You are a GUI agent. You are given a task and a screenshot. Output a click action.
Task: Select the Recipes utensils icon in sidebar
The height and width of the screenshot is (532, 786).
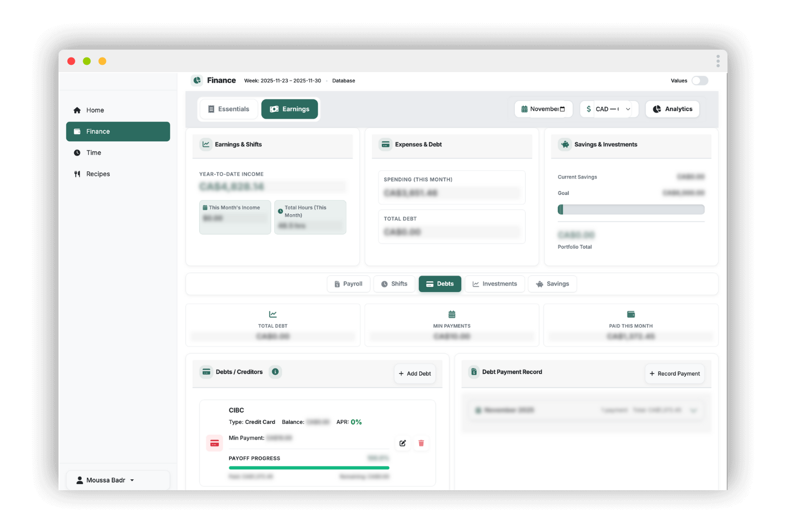(77, 174)
